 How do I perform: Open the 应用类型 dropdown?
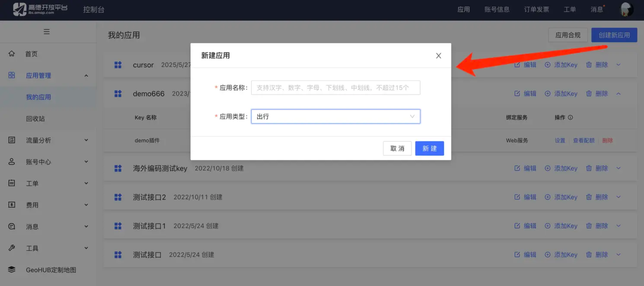tap(335, 116)
